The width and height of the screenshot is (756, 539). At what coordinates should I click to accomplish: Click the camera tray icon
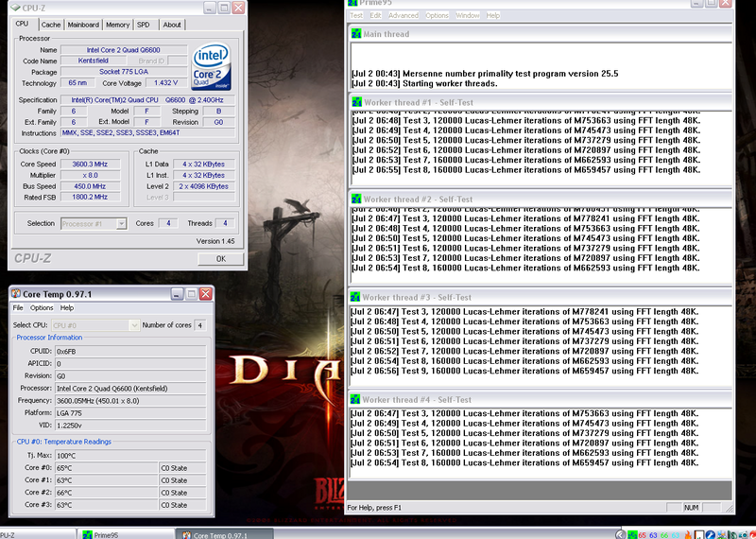[744, 534]
